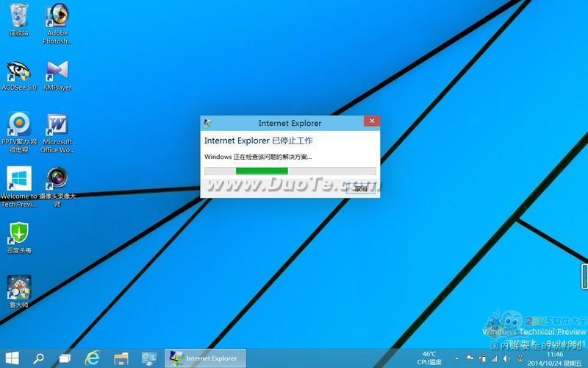Viewport: 588px width, 368px height.
Task: Open the Recycle Bin 回收站 desktop icon
Action: coord(19,20)
